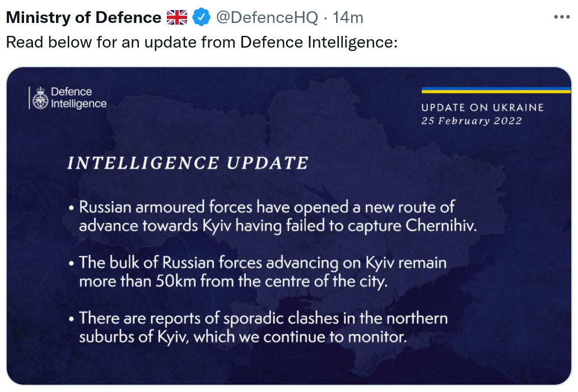The width and height of the screenshot is (578, 392).
Task: Open the tweet via the 14m timestamp
Action: pyautogui.click(x=348, y=18)
